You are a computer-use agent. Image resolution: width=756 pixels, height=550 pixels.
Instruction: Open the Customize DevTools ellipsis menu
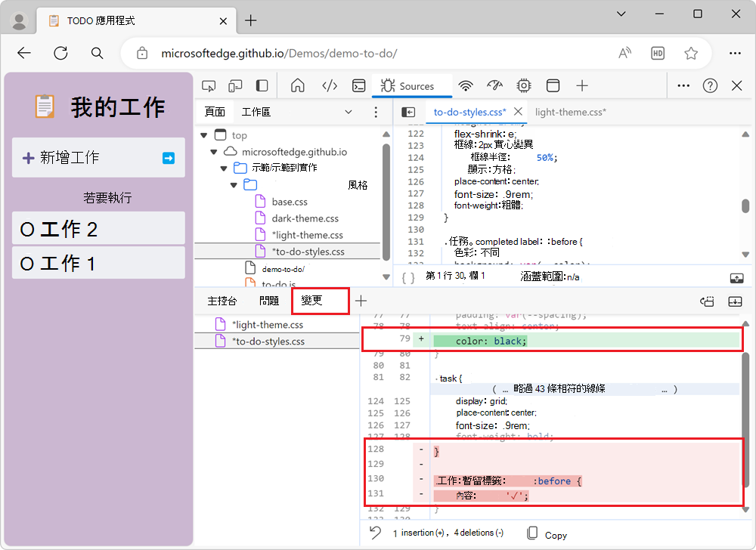coord(683,85)
